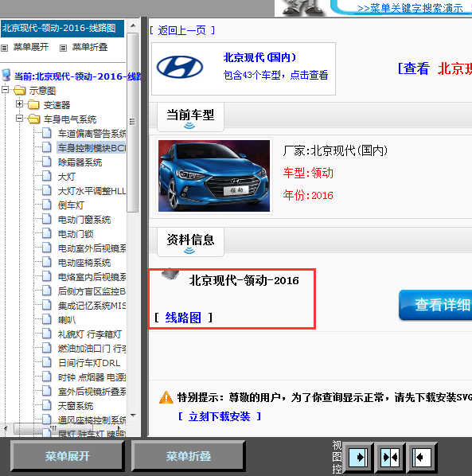Click the document icon next to 电动门锁
This screenshot has height=476, width=472.
point(47,233)
